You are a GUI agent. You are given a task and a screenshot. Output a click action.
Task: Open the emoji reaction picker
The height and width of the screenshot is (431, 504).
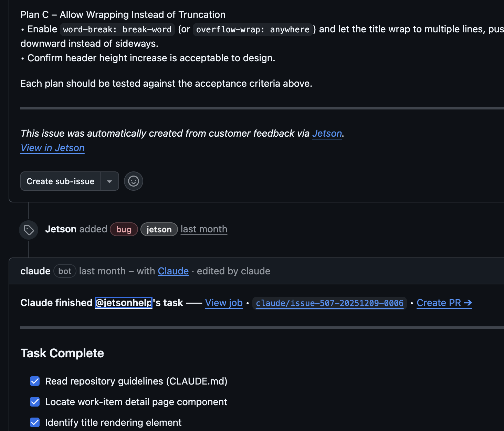pos(133,181)
